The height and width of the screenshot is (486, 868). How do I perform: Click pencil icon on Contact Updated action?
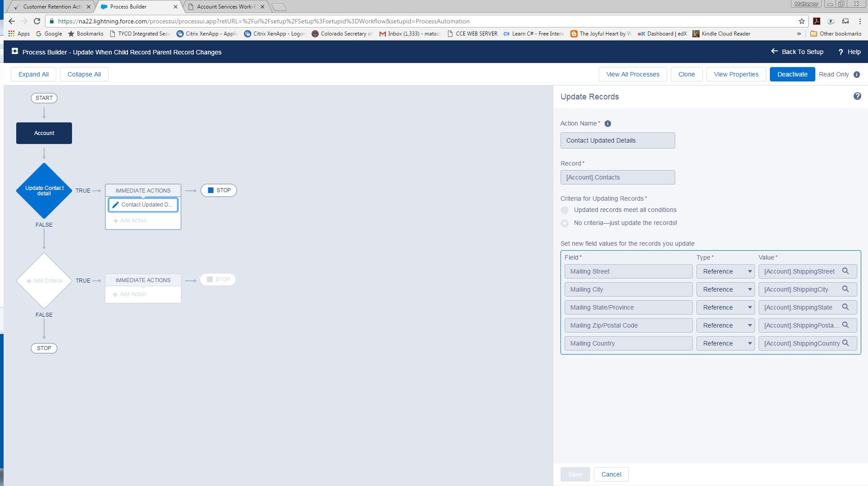point(116,205)
